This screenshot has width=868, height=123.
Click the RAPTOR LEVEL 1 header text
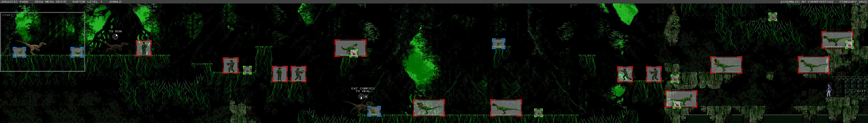click(87, 2)
